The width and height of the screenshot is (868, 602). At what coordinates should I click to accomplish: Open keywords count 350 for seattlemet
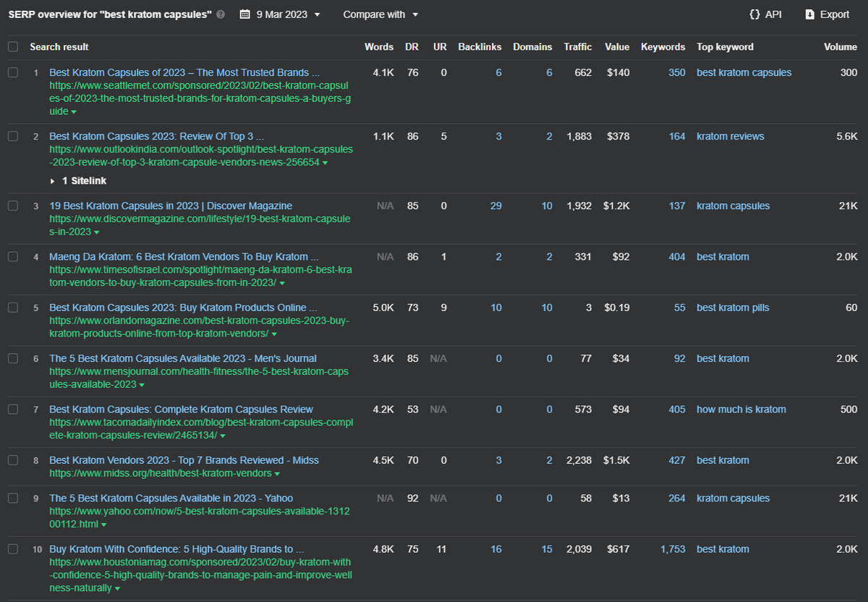pos(677,72)
